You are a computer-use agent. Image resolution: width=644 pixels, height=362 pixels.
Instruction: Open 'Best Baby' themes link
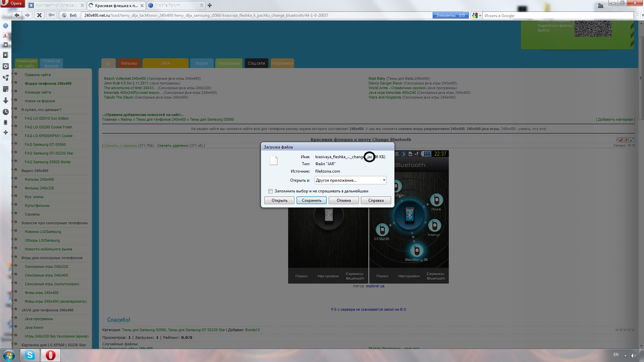tap(377, 79)
